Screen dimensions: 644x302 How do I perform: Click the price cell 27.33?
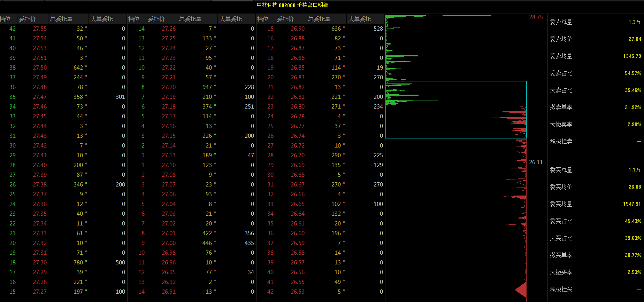pyautogui.click(x=40, y=233)
